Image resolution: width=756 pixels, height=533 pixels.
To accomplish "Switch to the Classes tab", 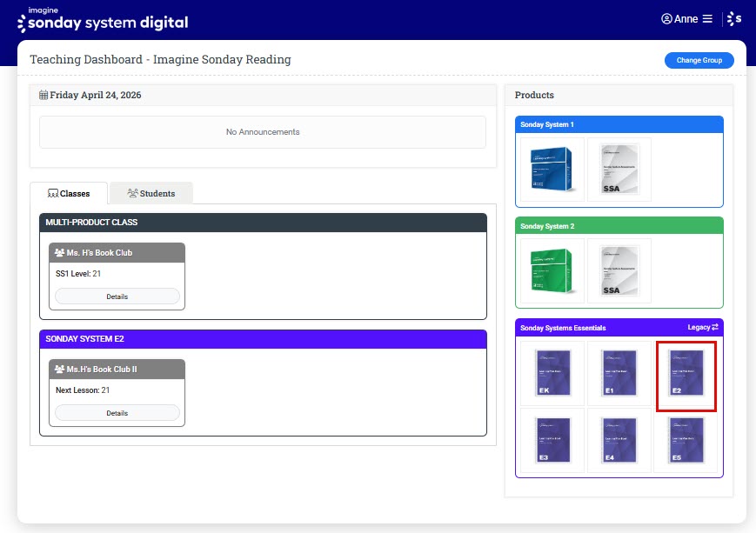I will 69,193.
